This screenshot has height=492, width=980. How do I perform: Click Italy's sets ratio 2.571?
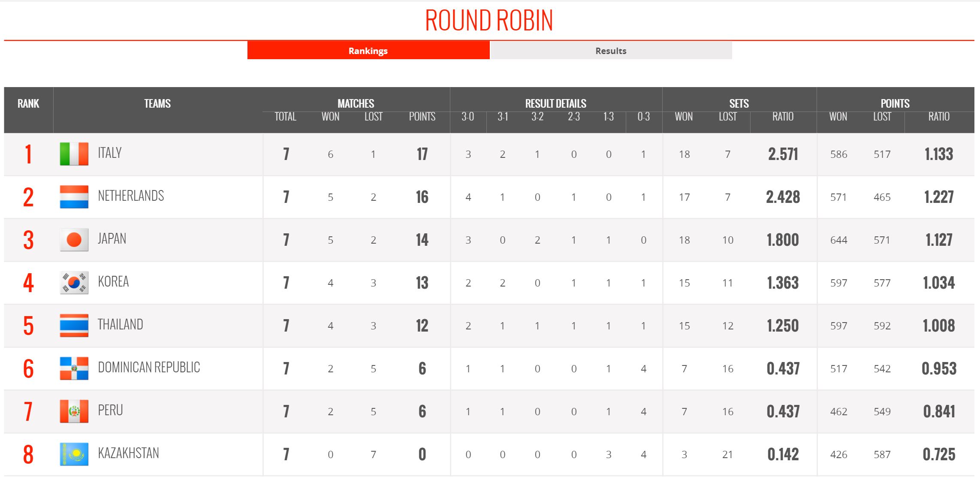coord(783,154)
